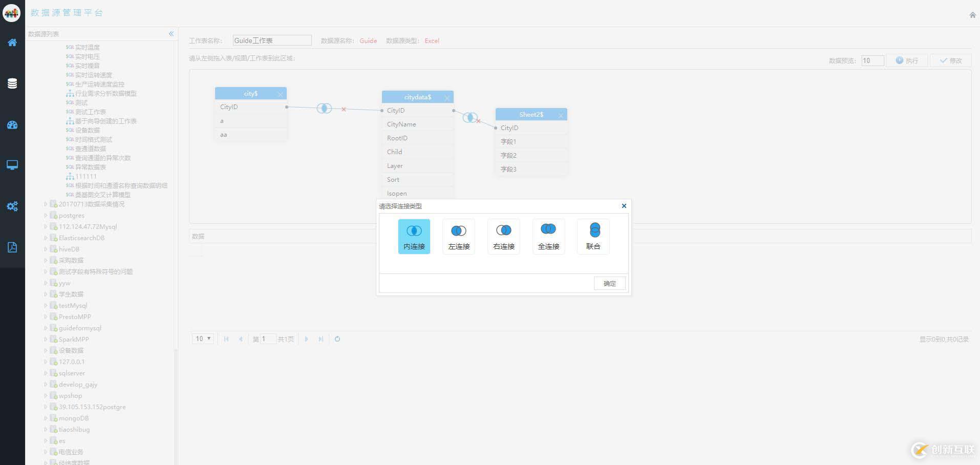Open the page size dropdown showing 10
Image resolution: width=980 pixels, height=465 pixels.
(203, 339)
